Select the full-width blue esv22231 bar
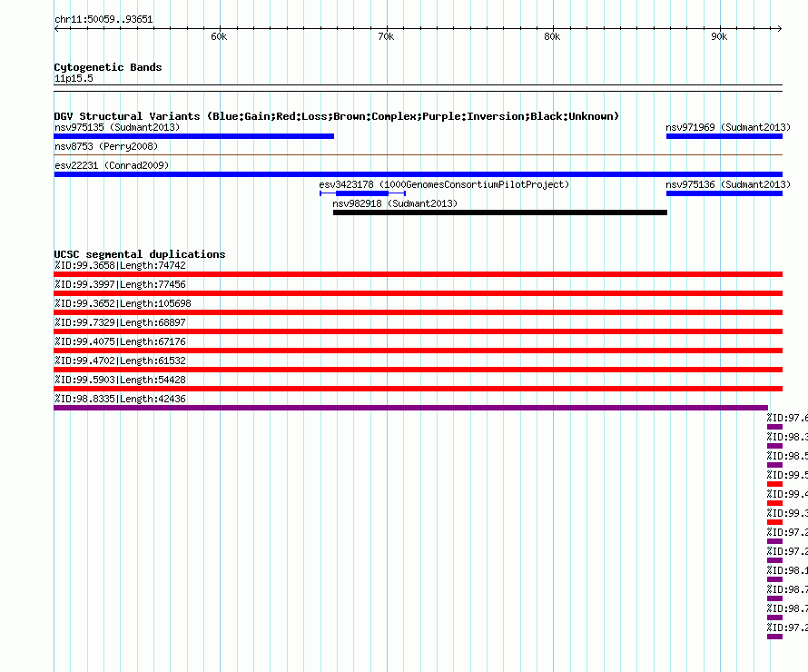The image size is (808, 672). tap(418, 174)
